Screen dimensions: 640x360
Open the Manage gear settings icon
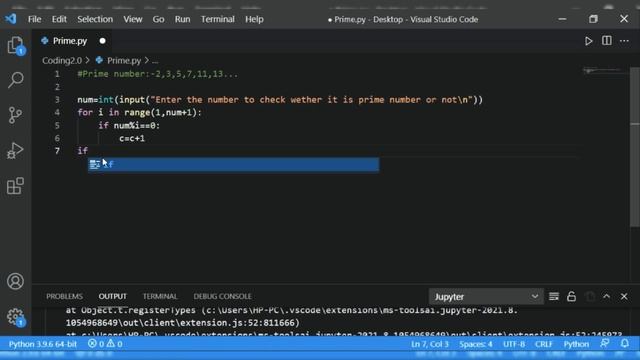click(16, 316)
